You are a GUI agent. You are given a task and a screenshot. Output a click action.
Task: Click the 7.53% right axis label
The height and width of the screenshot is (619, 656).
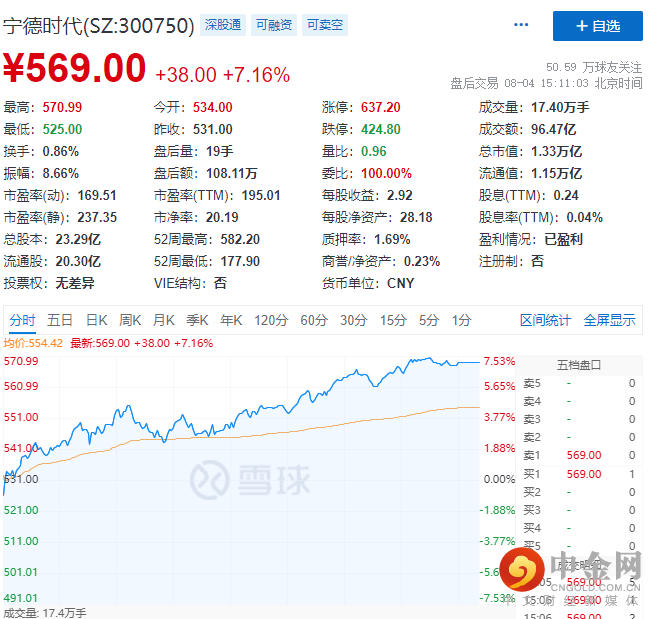[x=499, y=361]
